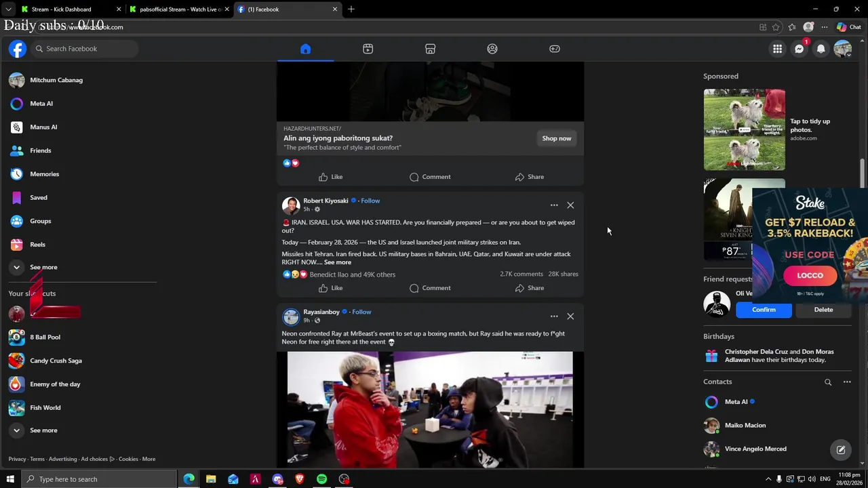Open contacts options three-dot menu

coord(847,382)
